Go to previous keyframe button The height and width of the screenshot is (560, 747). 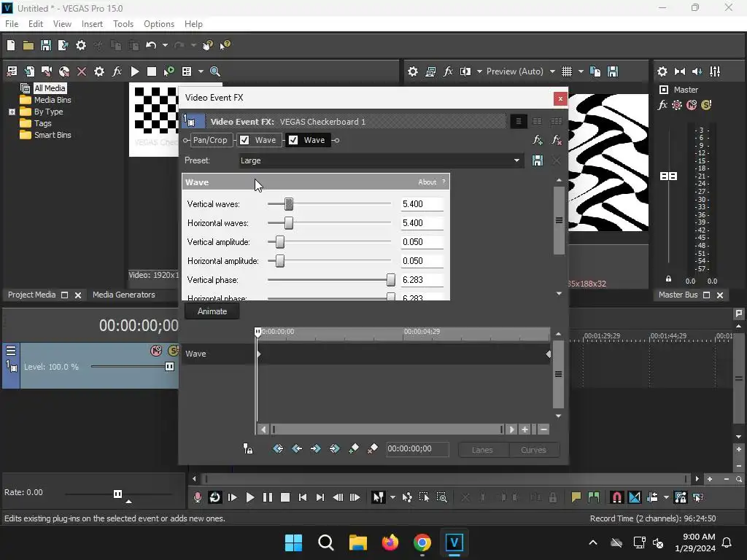coord(297,448)
